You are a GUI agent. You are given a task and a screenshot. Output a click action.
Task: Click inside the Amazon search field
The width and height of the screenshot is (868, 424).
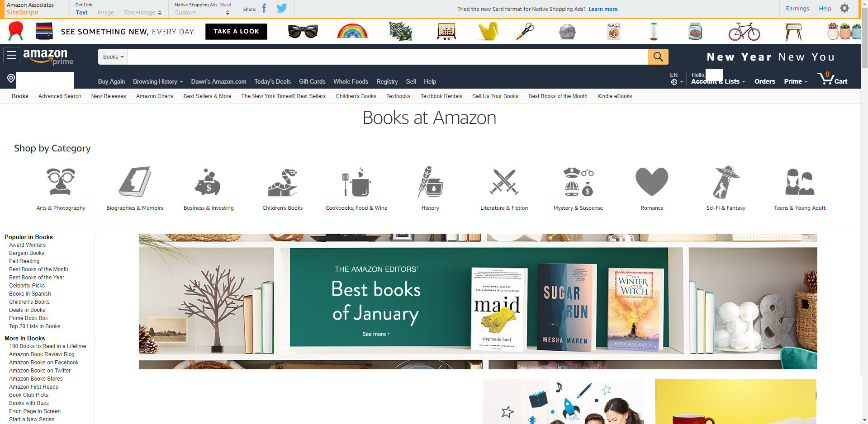tap(388, 57)
